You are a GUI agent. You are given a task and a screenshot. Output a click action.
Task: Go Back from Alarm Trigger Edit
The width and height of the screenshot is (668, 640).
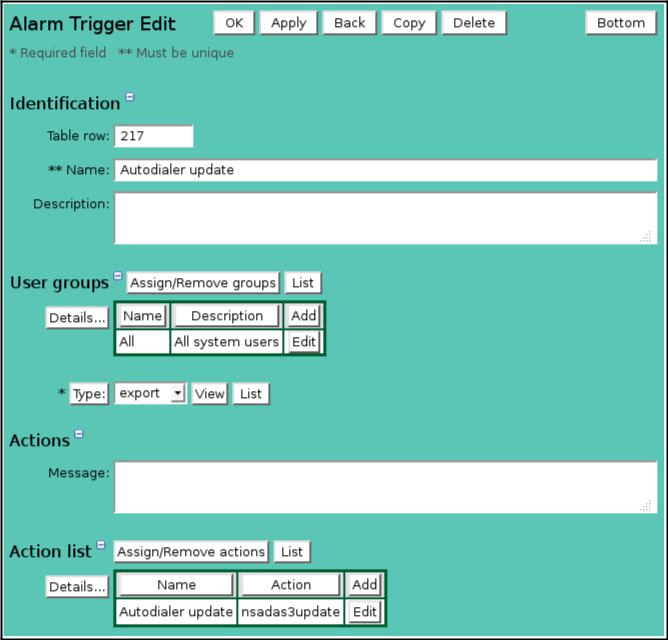point(349,23)
